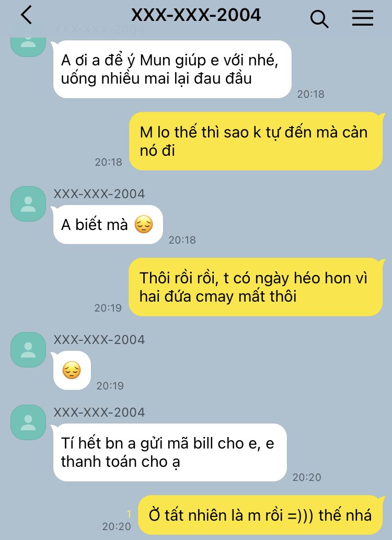This screenshot has width=392, height=540.
Task: Select yellow message 'Ờ tất nhiên là m rồi'
Action: click(260, 515)
